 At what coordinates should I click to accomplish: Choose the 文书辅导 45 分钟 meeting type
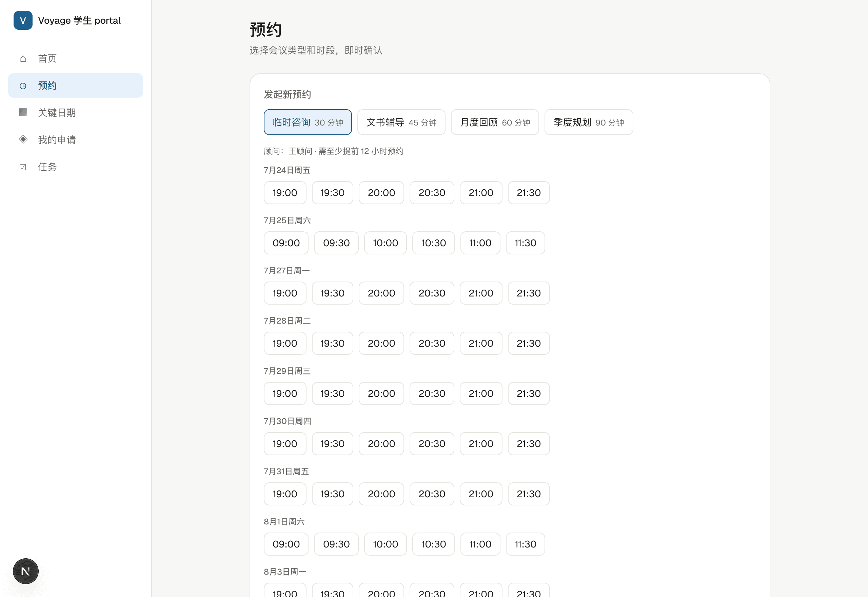pyautogui.click(x=401, y=122)
